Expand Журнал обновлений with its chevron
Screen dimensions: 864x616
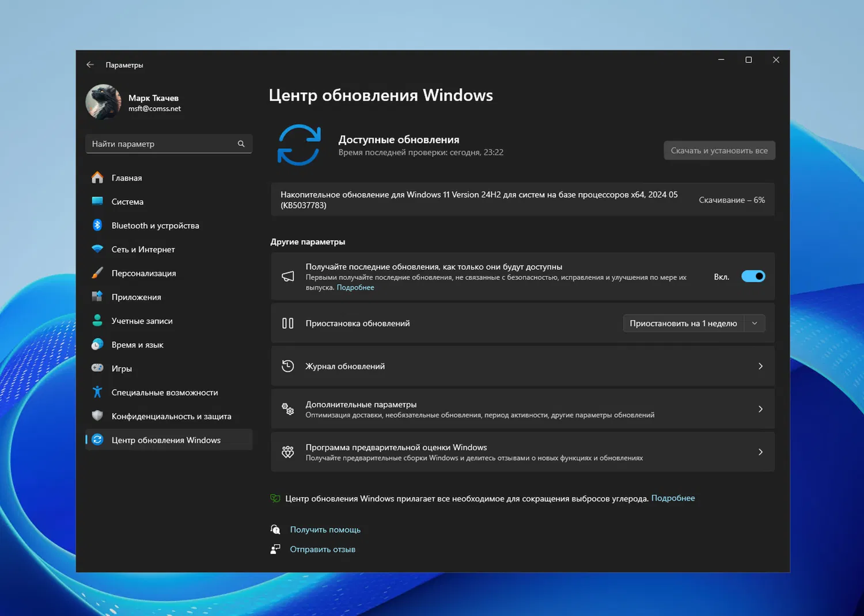coord(760,366)
